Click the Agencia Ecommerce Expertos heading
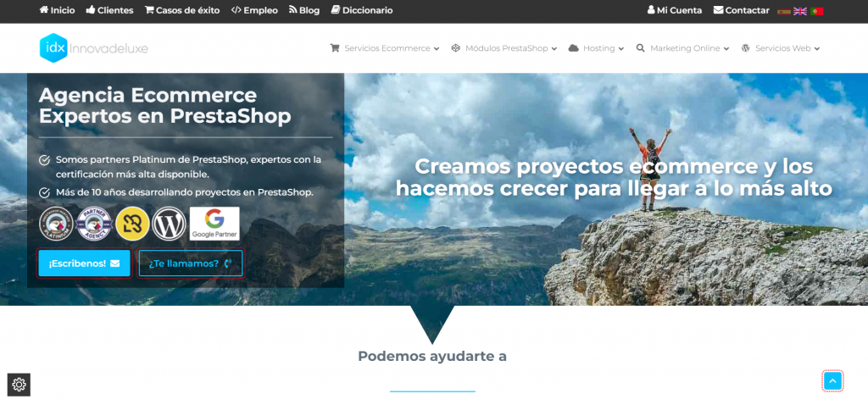Screen dimensions: 868x405 tap(165, 106)
